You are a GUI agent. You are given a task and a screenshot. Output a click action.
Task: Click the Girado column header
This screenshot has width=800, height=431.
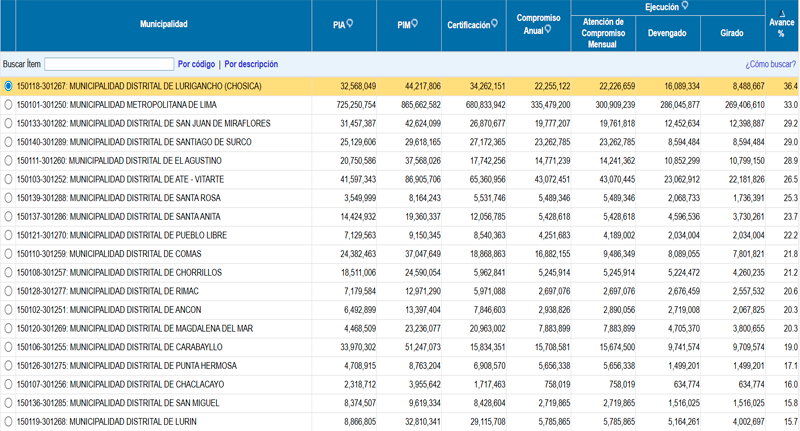click(x=731, y=33)
